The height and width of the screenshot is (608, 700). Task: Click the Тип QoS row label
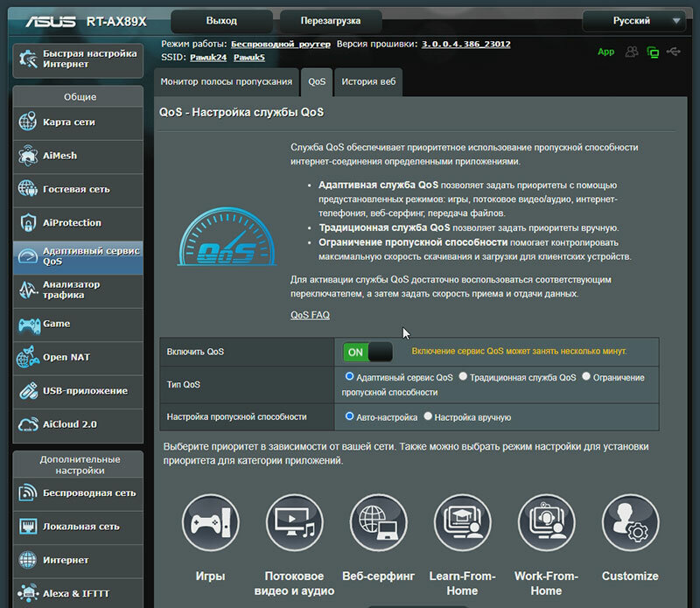click(184, 384)
